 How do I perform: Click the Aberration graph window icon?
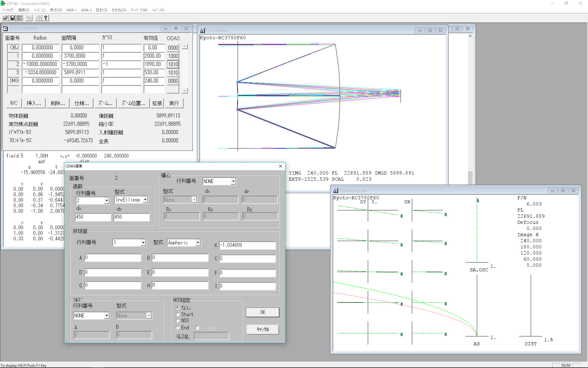pyautogui.click(x=336, y=190)
